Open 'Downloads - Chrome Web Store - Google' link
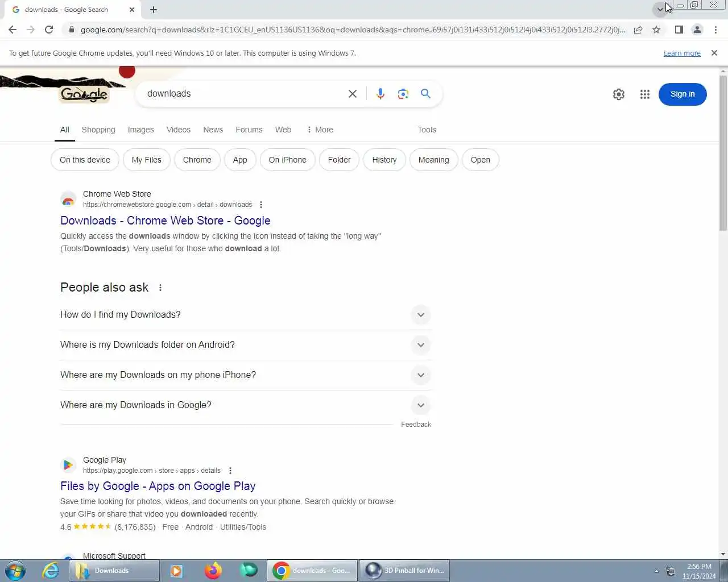 166,221
